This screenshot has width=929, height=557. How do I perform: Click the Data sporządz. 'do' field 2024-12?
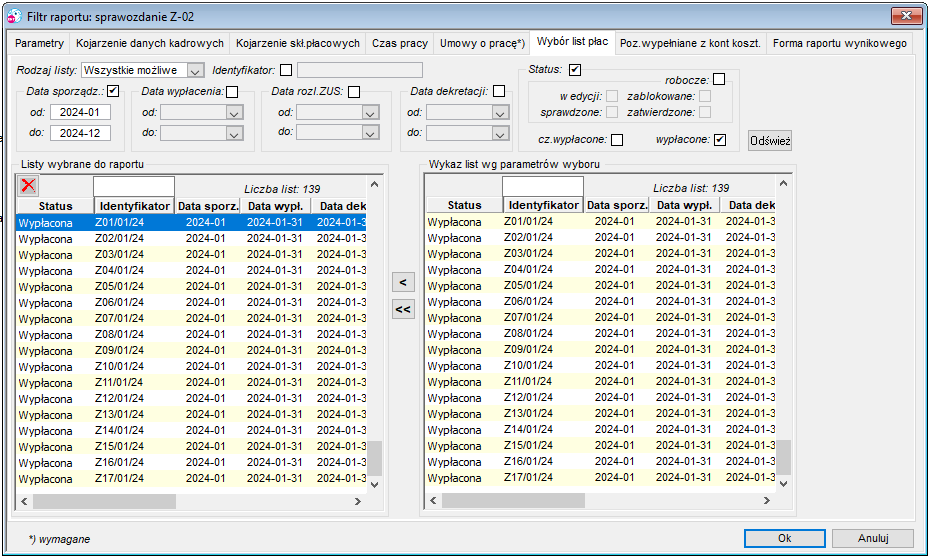pos(80,133)
